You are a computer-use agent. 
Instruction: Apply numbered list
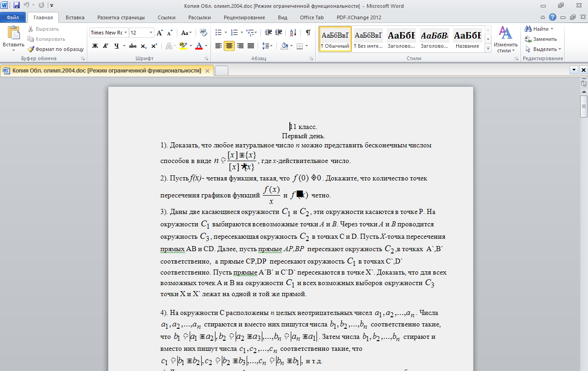click(x=234, y=33)
